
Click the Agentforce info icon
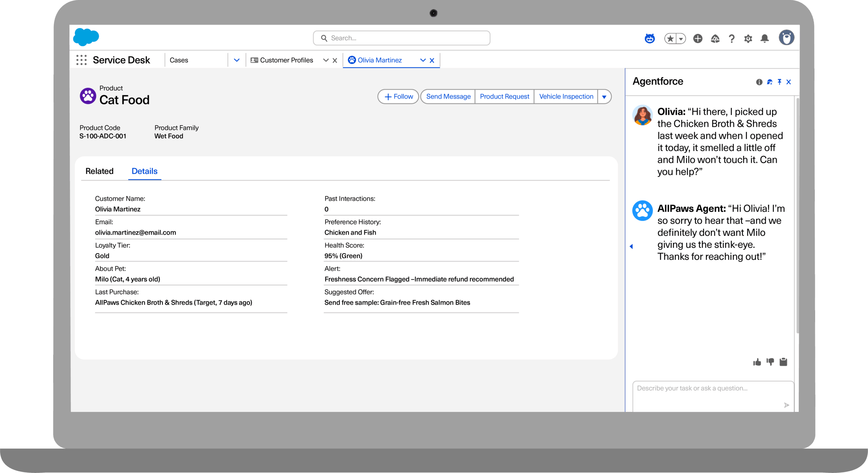(759, 82)
